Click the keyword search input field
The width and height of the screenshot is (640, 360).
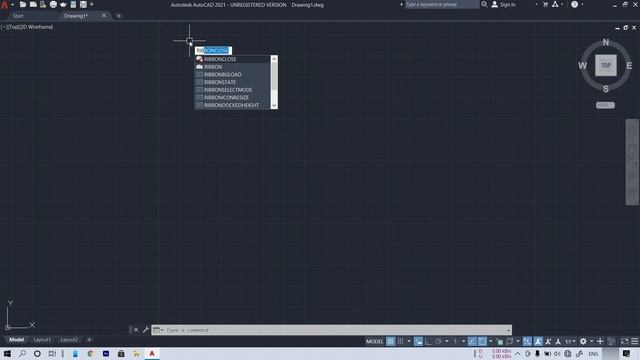tap(442, 4)
